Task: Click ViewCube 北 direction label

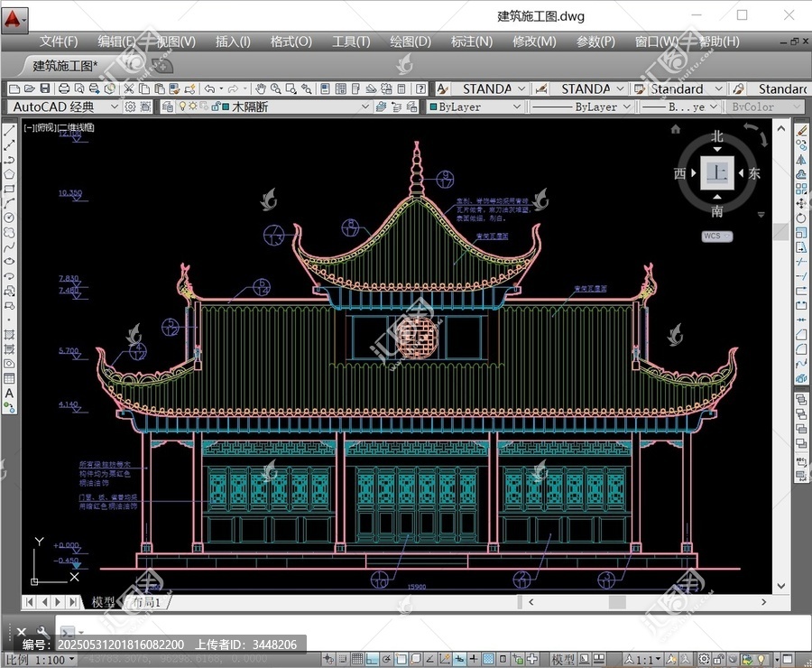Action: [716, 136]
